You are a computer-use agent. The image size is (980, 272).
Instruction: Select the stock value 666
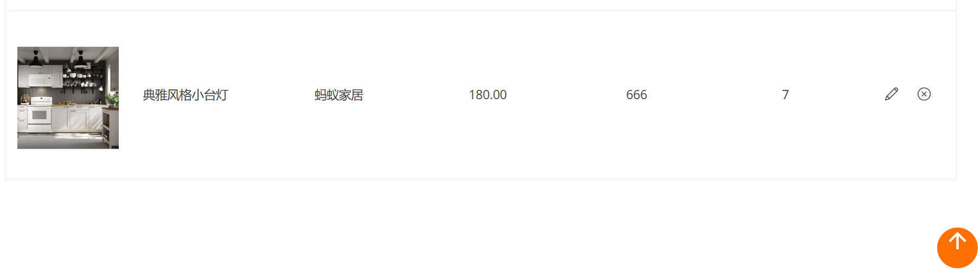tap(637, 95)
